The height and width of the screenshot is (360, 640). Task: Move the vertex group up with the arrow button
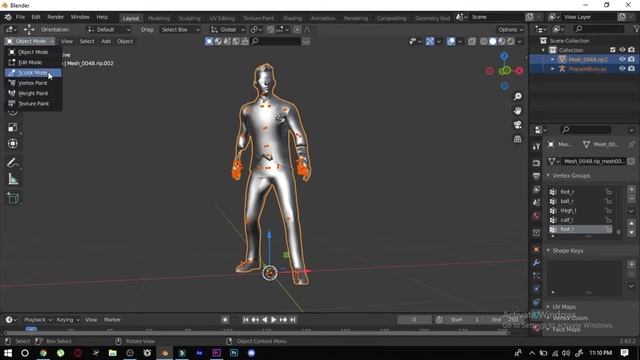coord(631,223)
